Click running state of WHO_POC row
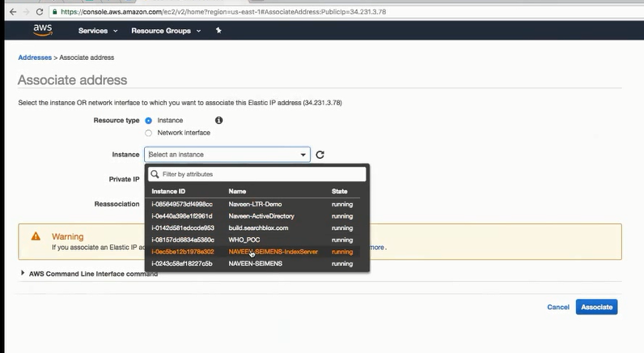644x353 pixels. [x=342, y=240]
